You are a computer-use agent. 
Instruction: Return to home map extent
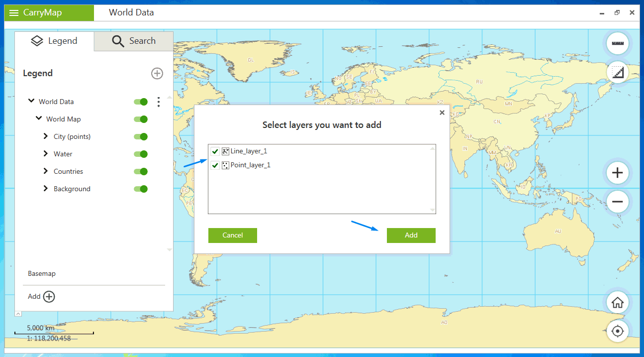coord(618,302)
